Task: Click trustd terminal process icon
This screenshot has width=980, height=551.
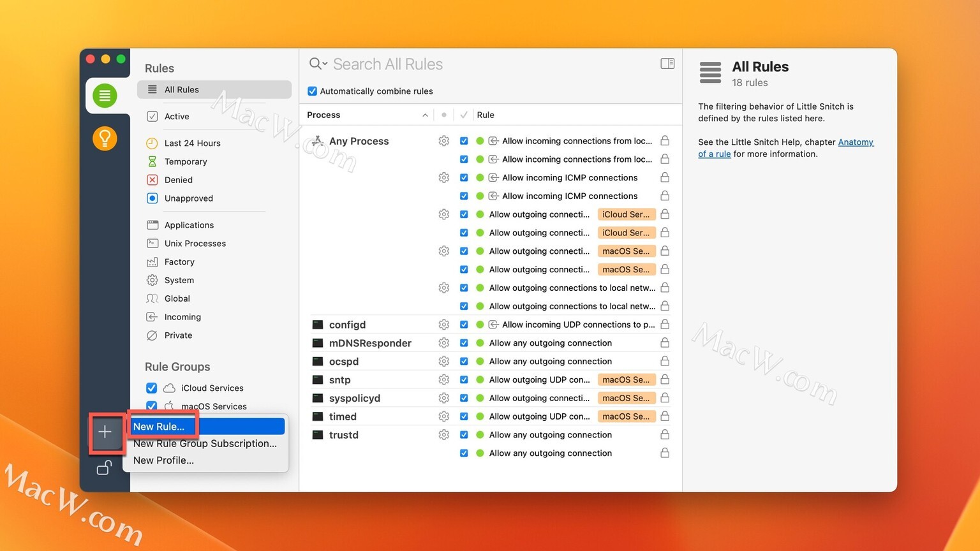Action: (317, 435)
